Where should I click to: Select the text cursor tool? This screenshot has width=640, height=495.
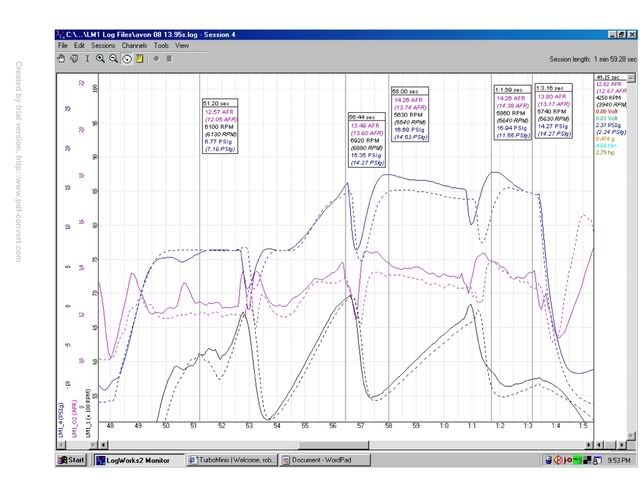[88, 59]
